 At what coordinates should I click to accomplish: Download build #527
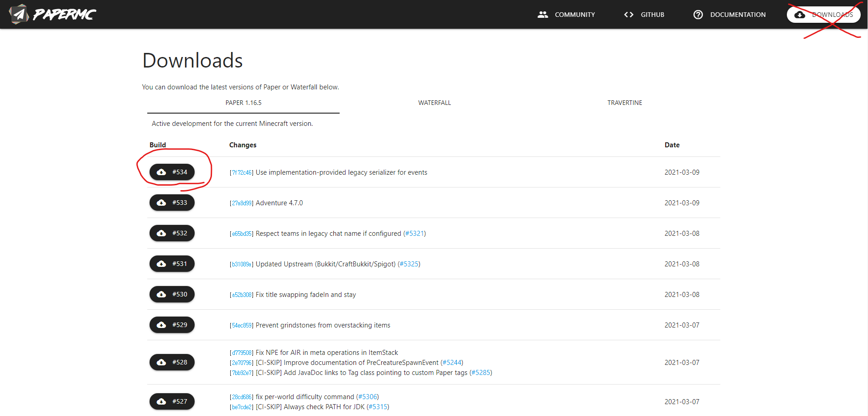click(172, 401)
